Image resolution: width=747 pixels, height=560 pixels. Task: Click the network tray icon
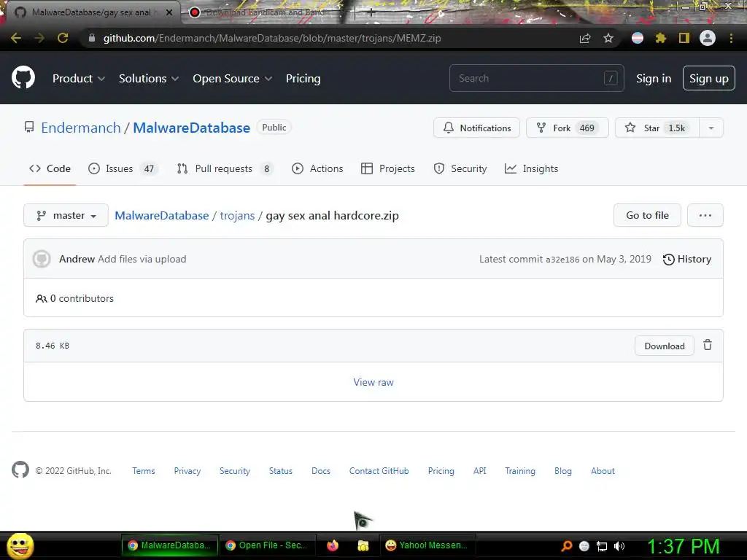click(602, 546)
